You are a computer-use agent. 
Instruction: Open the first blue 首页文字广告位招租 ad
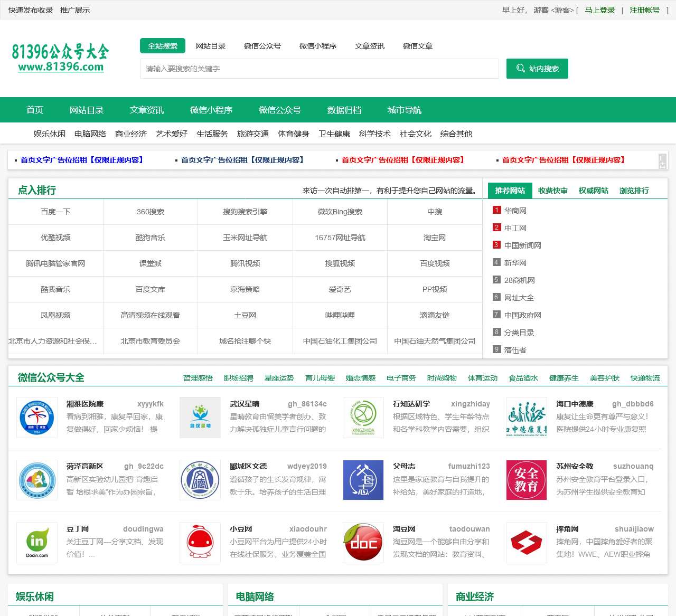[x=82, y=160]
